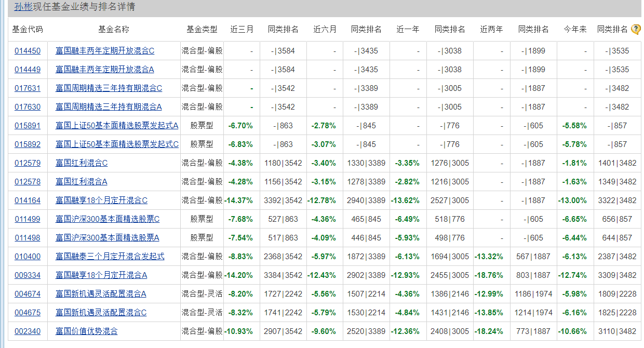Open the 孙彬 manager link

23,7
